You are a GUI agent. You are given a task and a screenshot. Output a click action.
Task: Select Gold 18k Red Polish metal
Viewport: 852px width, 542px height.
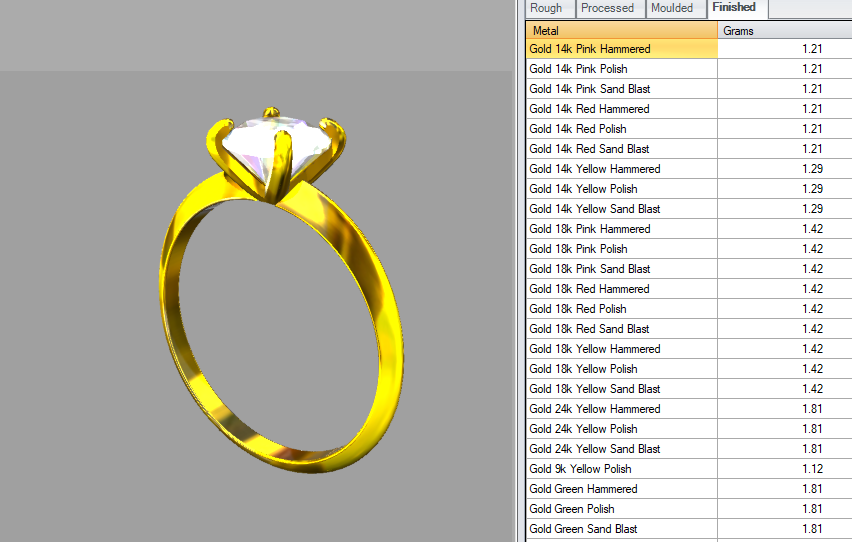pyautogui.click(x=578, y=309)
